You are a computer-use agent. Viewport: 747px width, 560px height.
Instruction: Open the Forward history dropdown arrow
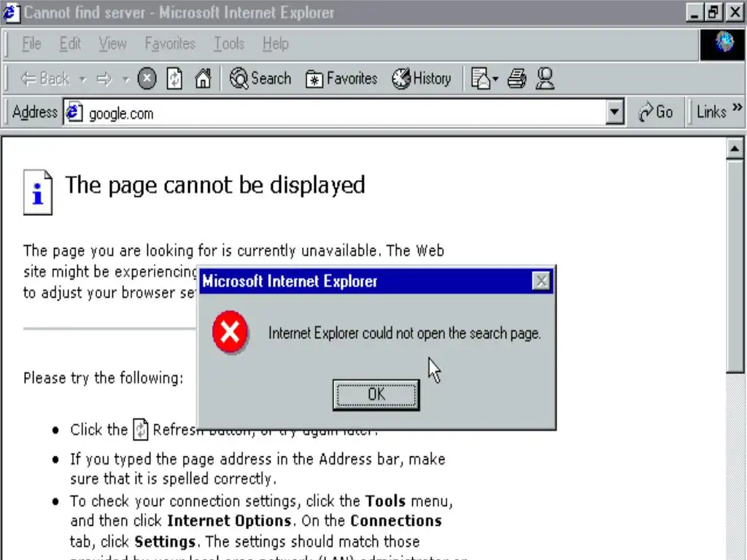[125, 79]
